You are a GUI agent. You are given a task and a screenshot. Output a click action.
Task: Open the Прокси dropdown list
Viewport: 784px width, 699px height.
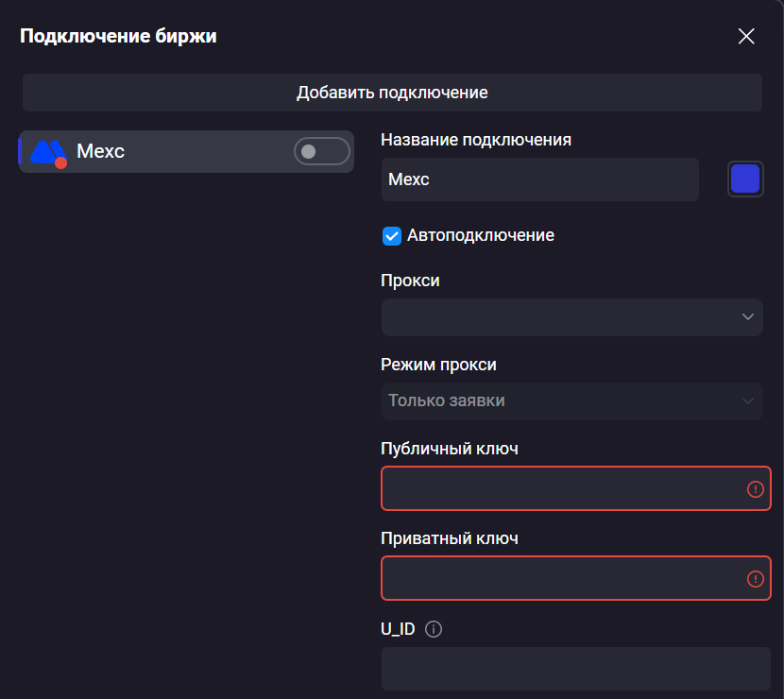click(x=571, y=317)
